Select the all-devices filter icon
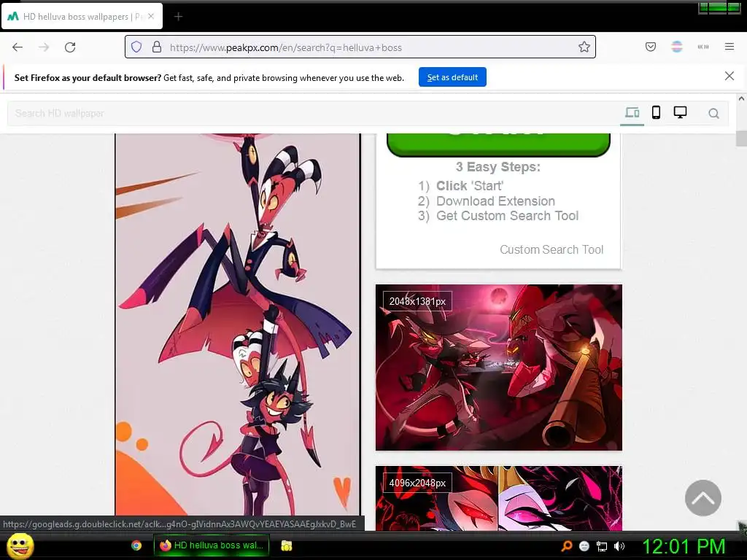The width and height of the screenshot is (747, 560). [x=632, y=113]
